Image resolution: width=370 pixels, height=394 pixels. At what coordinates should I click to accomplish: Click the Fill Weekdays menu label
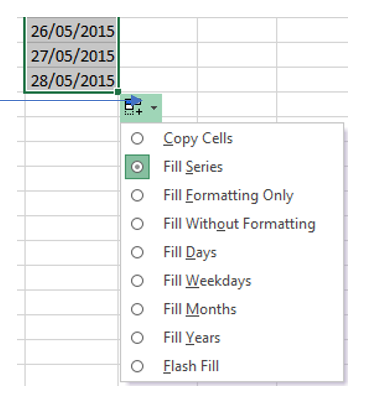[x=207, y=281]
